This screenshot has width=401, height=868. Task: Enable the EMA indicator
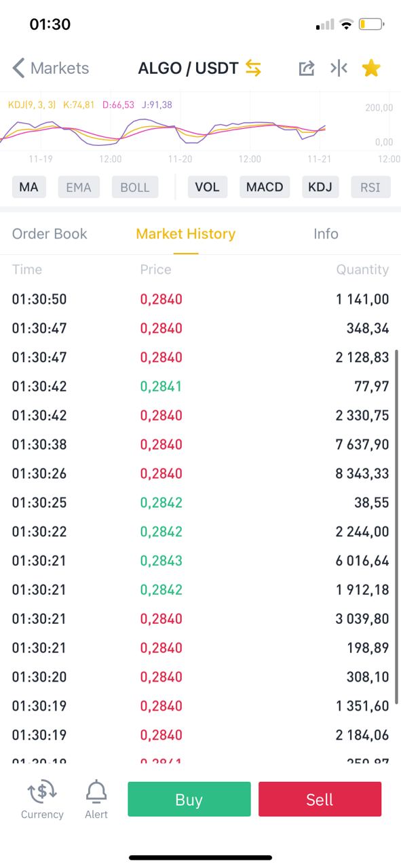coord(79,187)
